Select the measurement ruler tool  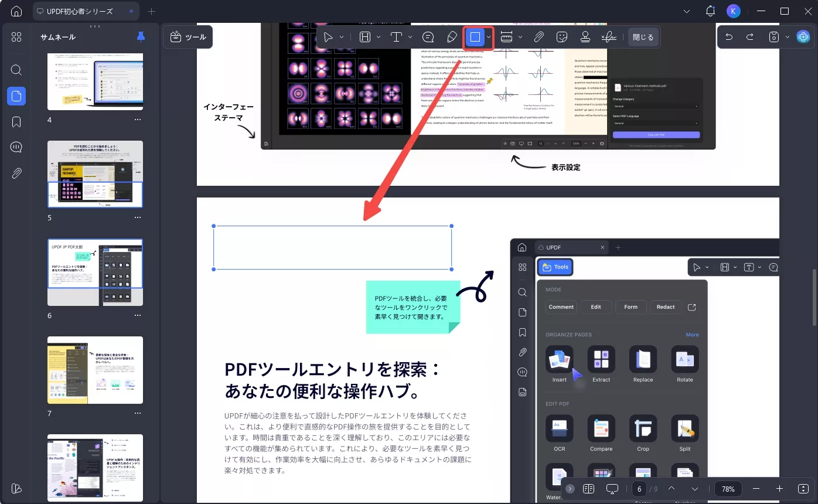click(x=507, y=37)
